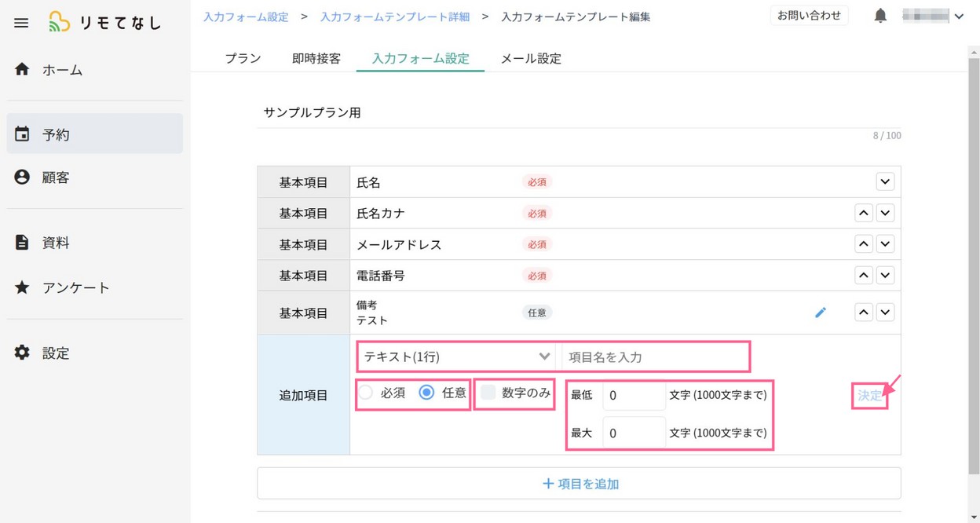
Task: Switch to the メール設定 tab
Action: point(531,58)
